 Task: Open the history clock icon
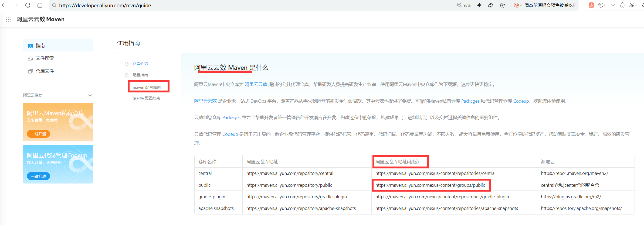pyautogui.click(x=601, y=5)
